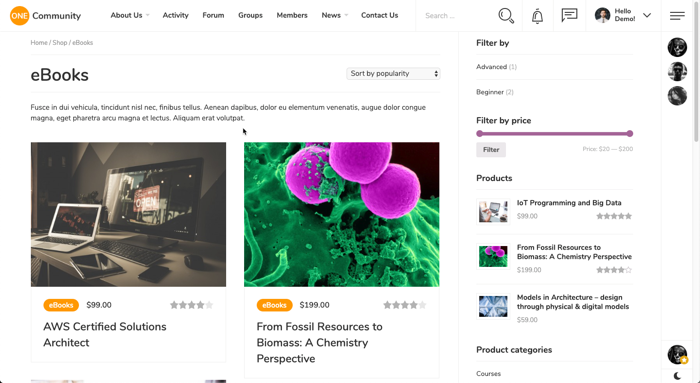Click the second member avatar in right sidebar
Screen dimensions: 700x383
coord(677,71)
